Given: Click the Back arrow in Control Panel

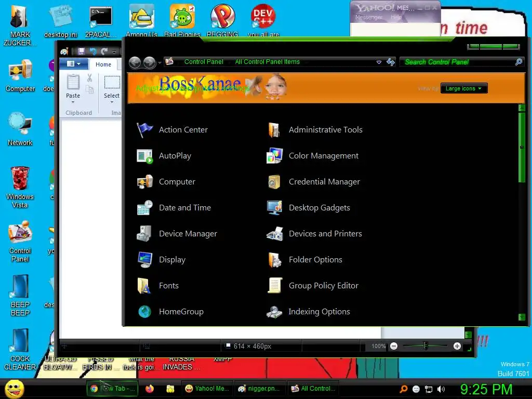Looking at the screenshot, I should coord(135,62).
